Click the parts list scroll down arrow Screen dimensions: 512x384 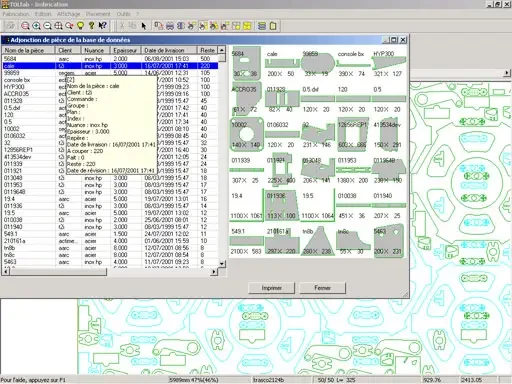[222, 263]
